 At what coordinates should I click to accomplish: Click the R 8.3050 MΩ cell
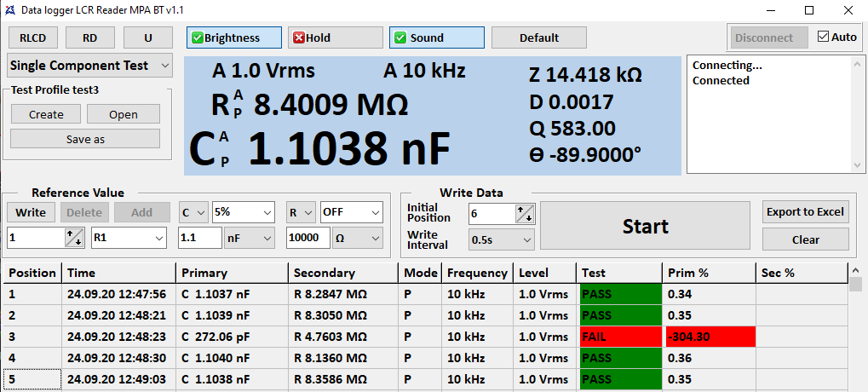tap(343, 315)
